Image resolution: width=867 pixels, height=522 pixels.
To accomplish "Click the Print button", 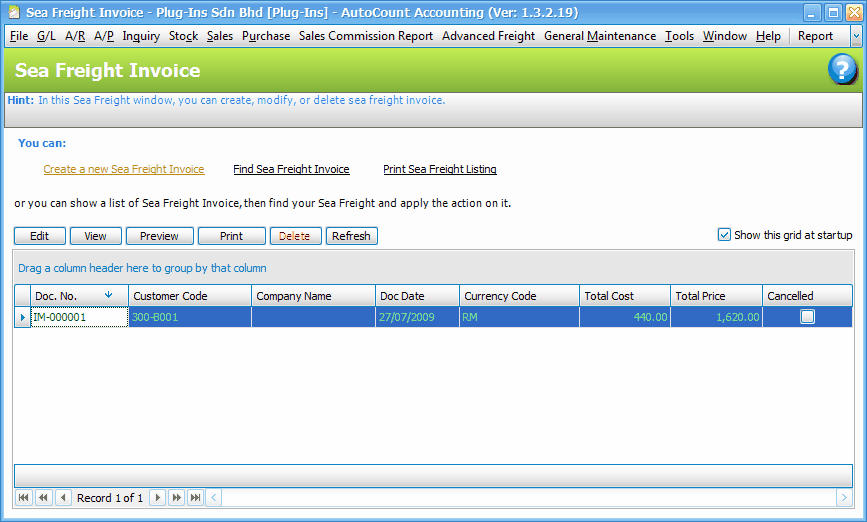I will [232, 236].
